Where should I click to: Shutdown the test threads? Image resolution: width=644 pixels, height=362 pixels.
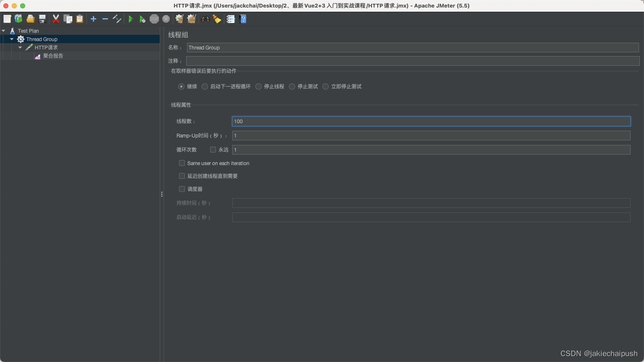pos(166,19)
